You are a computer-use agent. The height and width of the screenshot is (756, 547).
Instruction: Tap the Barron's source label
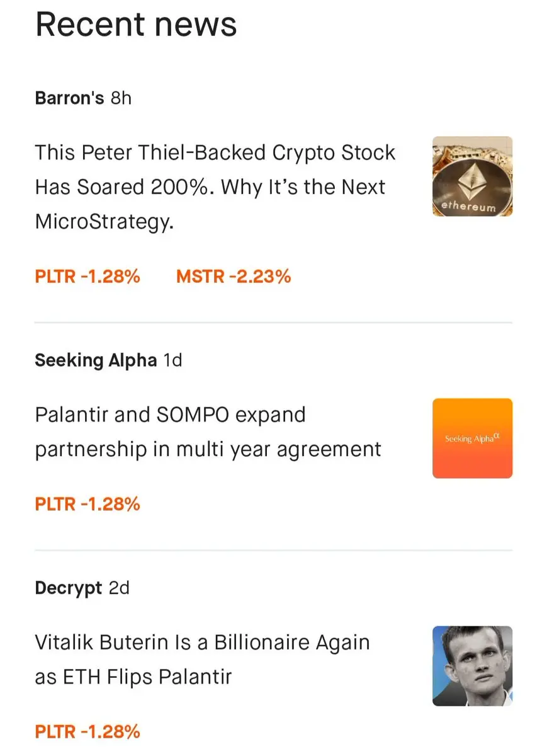coord(69,98)
